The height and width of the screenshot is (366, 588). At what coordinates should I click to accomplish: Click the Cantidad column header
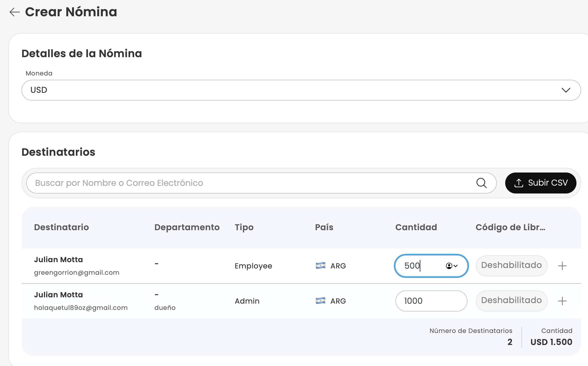(x=416, y=227)
